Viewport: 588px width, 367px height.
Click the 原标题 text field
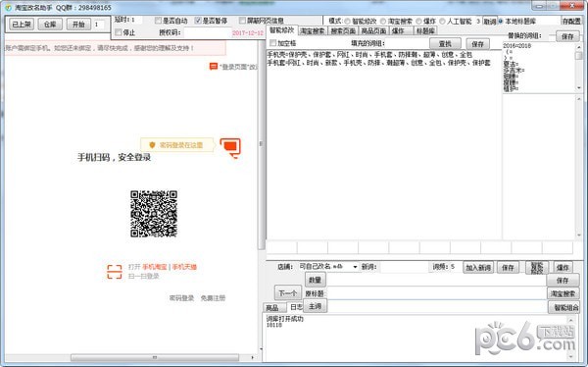437,293
